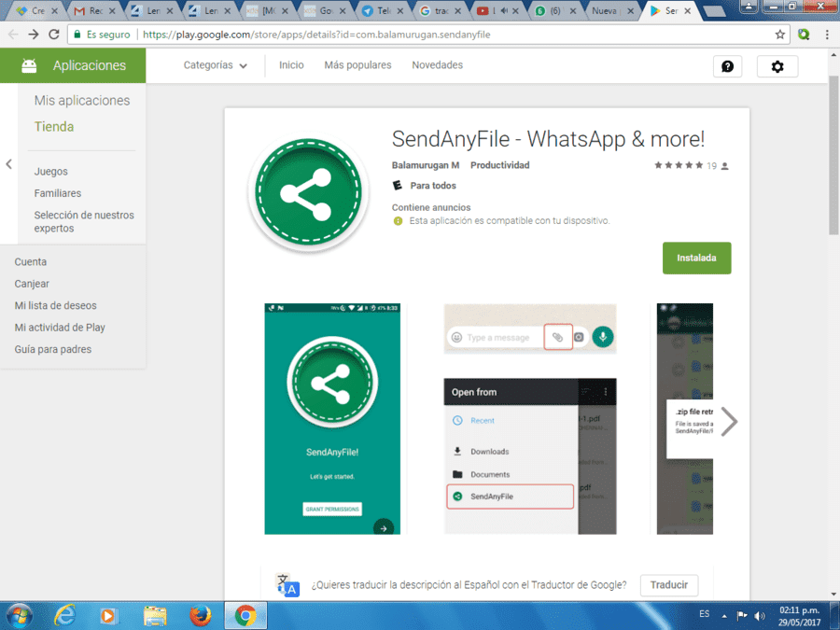Screen dimensions: 840x630
Task: Expand the Categorías dropdown
Action: [x=216, y=64]
